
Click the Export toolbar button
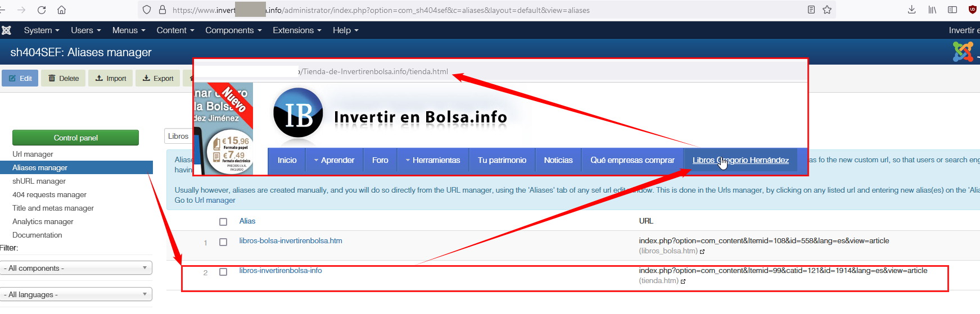coord(158,78)
